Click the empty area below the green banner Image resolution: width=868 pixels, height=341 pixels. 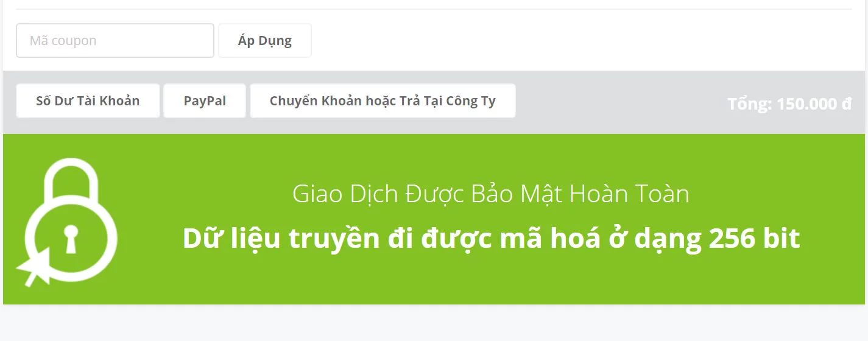pos(434,323)
